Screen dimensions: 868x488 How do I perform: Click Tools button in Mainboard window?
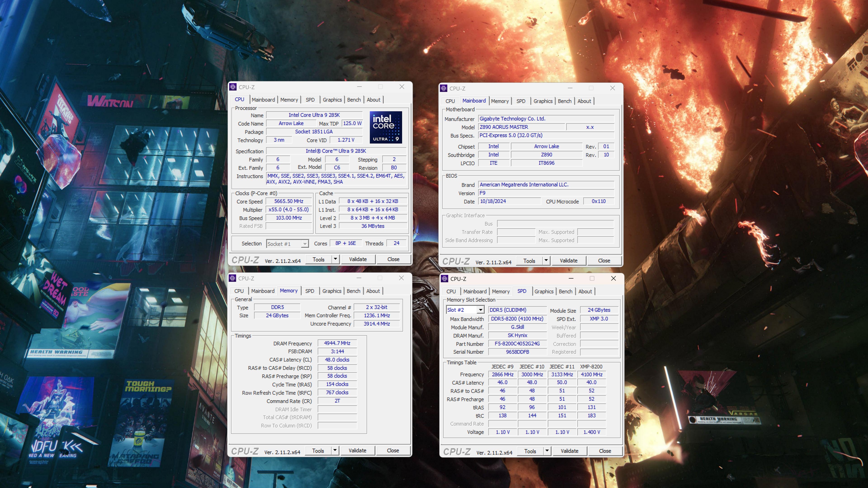(x=529, y=261)
